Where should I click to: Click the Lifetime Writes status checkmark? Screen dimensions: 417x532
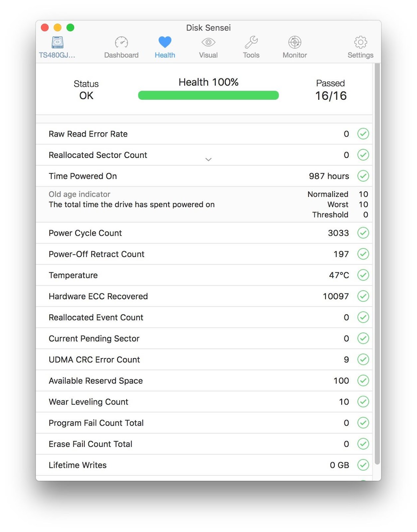(x=363, y=465)
